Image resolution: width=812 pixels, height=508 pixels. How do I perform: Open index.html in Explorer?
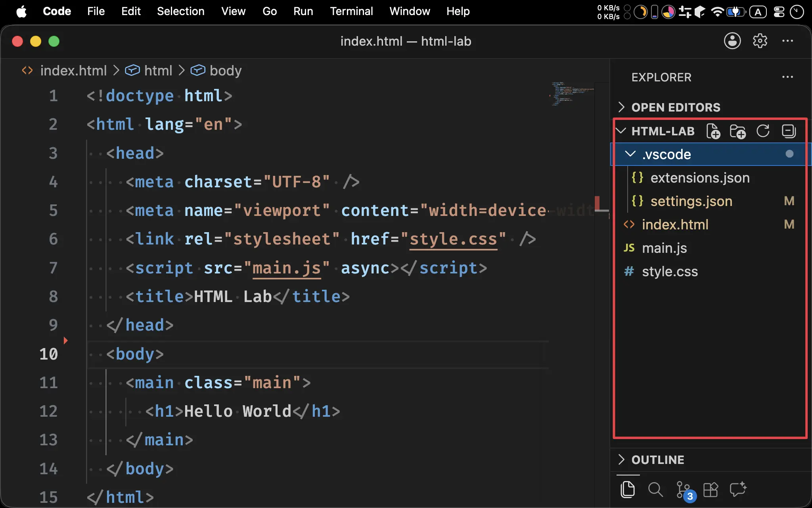tap(710, 224)
